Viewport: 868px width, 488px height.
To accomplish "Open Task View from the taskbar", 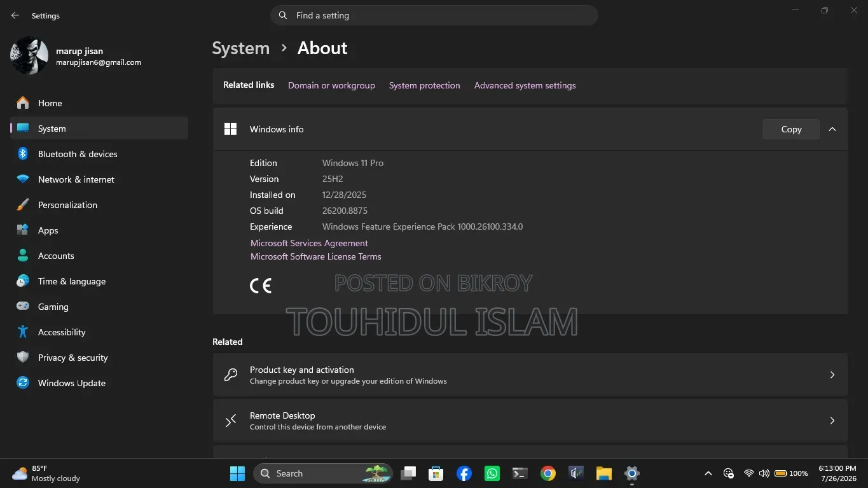I will pyautogui.click(x=408, y=473).
